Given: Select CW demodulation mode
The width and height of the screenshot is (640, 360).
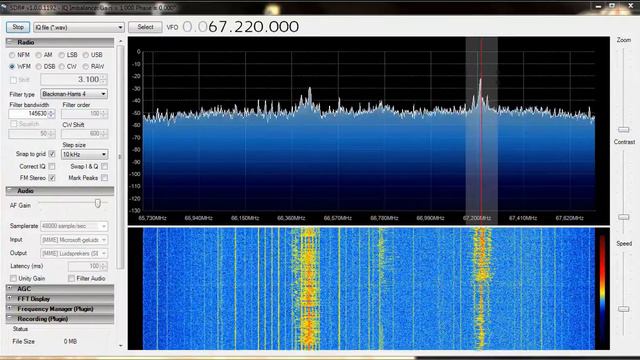Looking at the screenshot, I should click(x=62, y=66).
